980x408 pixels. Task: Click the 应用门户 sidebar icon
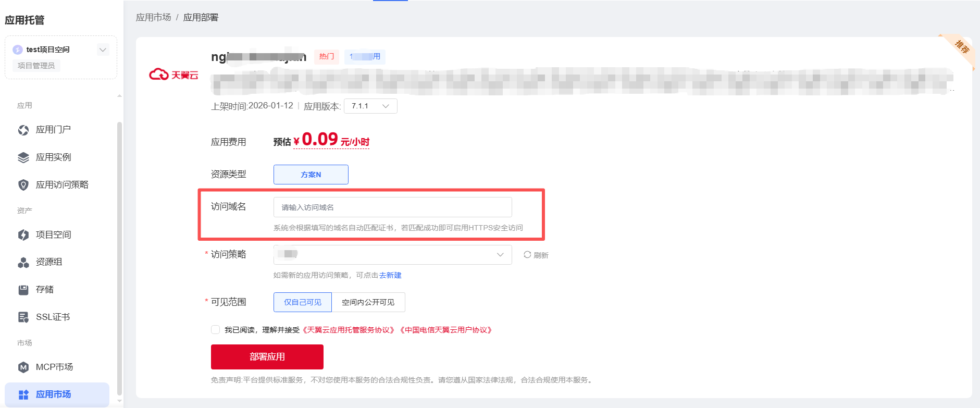[23, 130]
